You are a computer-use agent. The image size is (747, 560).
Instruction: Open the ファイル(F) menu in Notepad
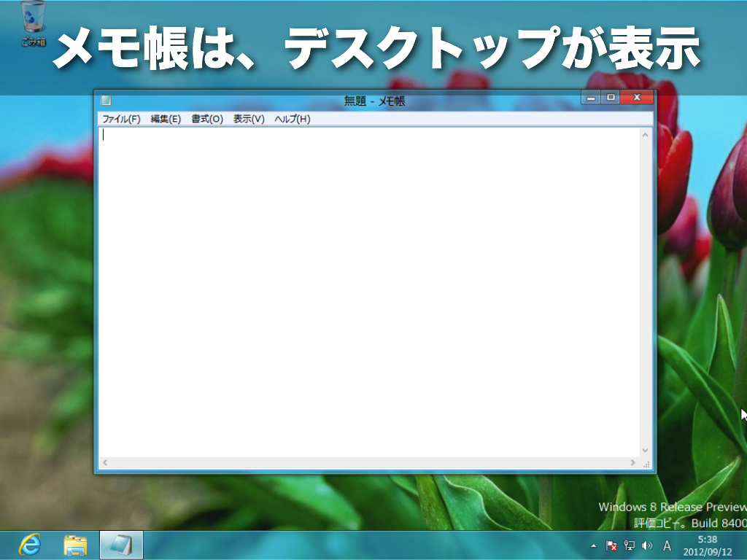coord(121,119)
